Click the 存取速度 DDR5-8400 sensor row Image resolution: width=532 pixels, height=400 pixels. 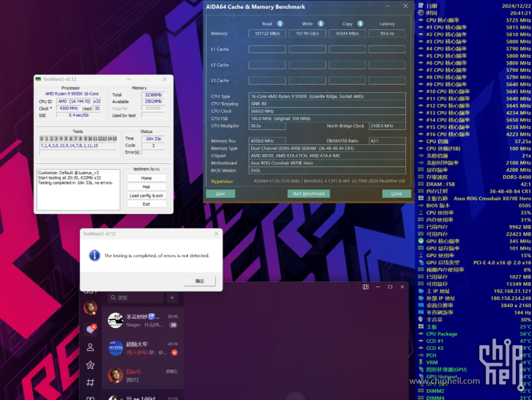click(474, 177)
